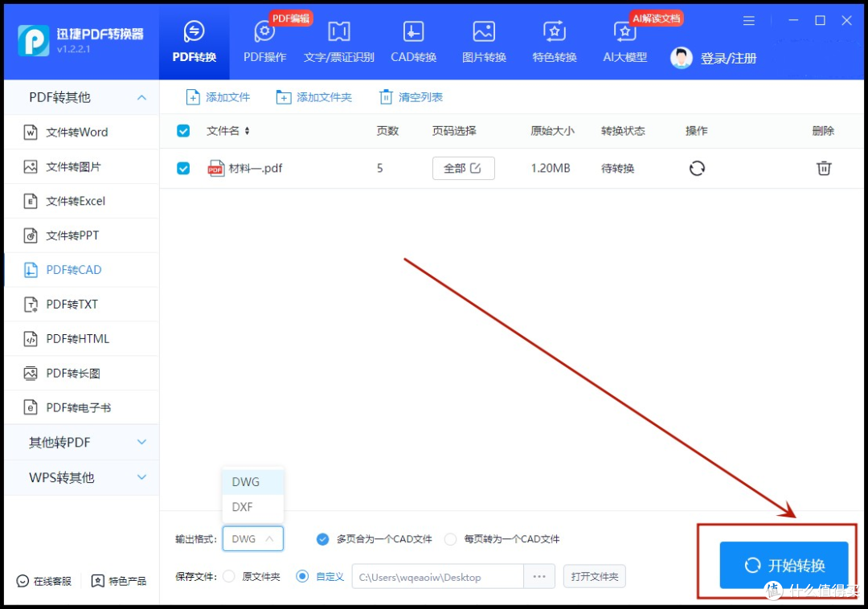
Task: Select PDF转TXT in the sidebar
Action: pos(82,304)
